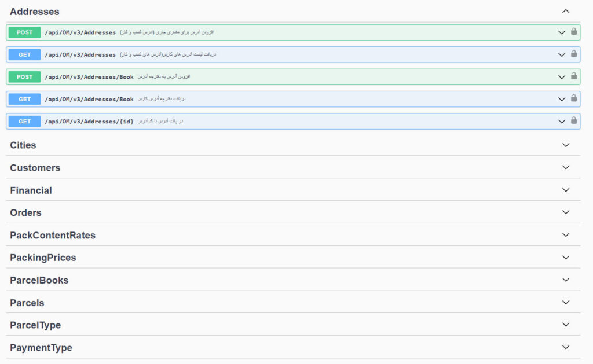Expand the PaymentType section
The image size is (593, 364).
coord(565,347)
